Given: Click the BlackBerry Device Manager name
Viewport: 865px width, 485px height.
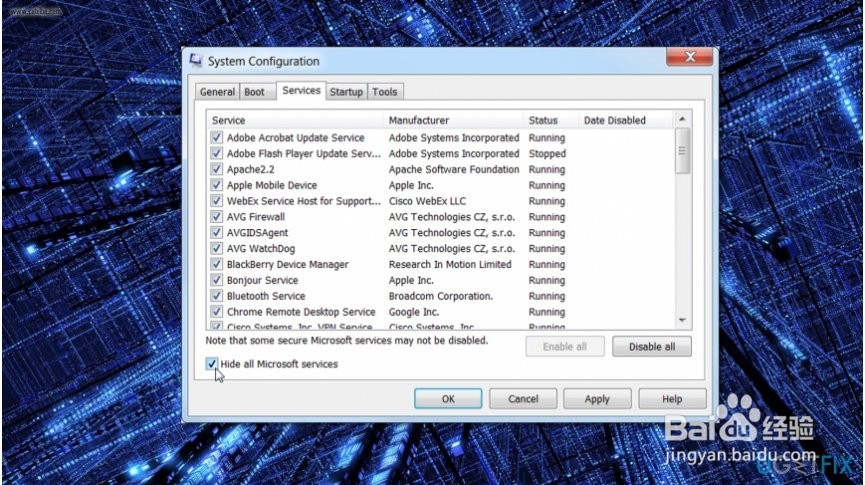Looking at the screenshot, I should tap(288, 264).
